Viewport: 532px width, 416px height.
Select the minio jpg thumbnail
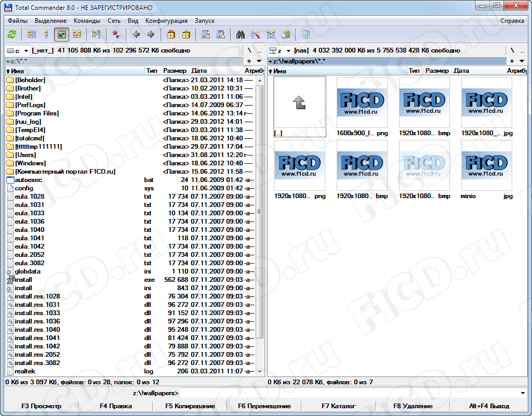(486, 170)
